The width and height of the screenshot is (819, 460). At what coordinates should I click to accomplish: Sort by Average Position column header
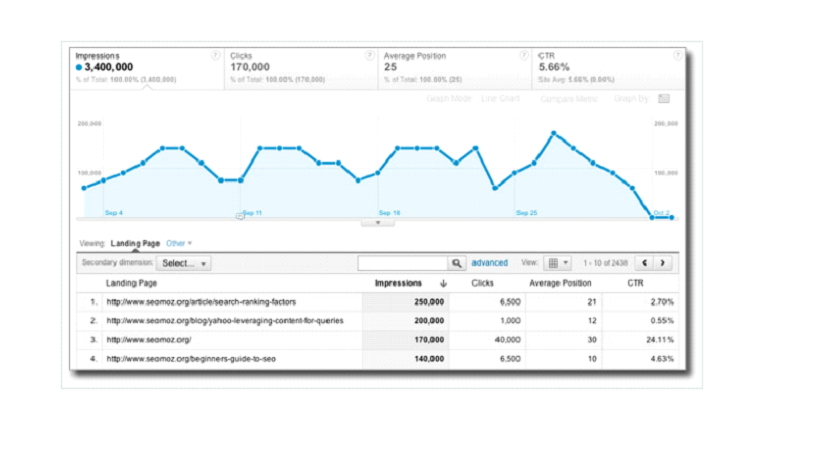point(560,284)
